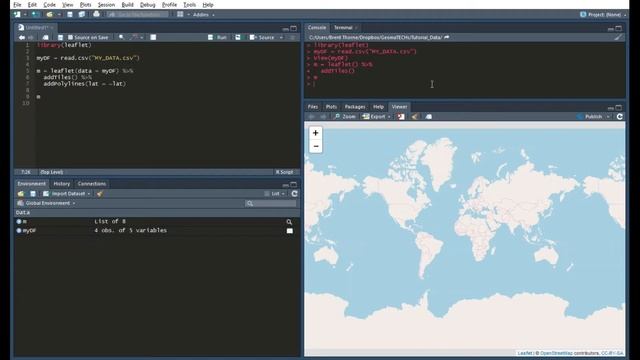The width and height of the screenshot is (640, 360).
Task: Click the arrow beside console working directory
Action: coord(447,37)
